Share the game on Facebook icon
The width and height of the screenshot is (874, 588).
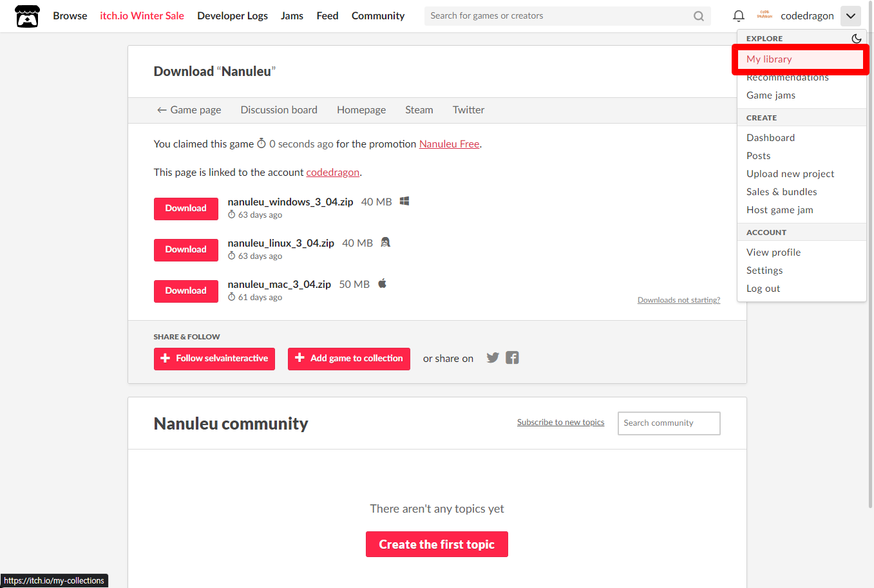pyautogui.click(x=512, y=358)
